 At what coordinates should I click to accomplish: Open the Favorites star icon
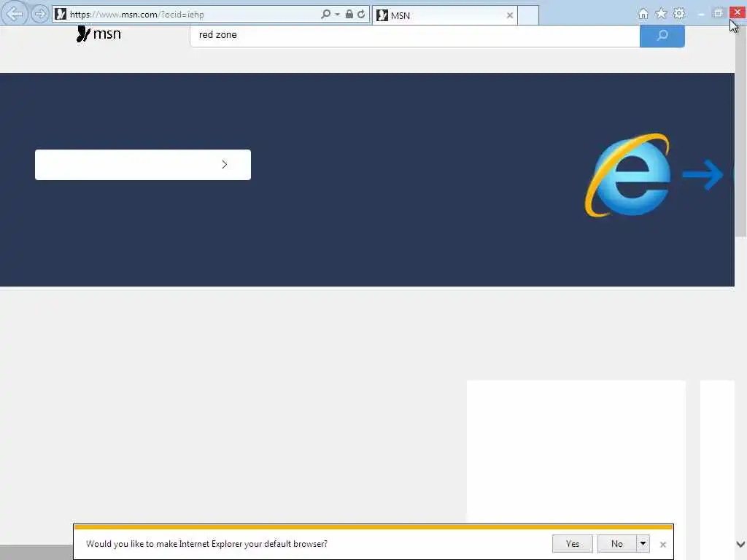(661, 14)
